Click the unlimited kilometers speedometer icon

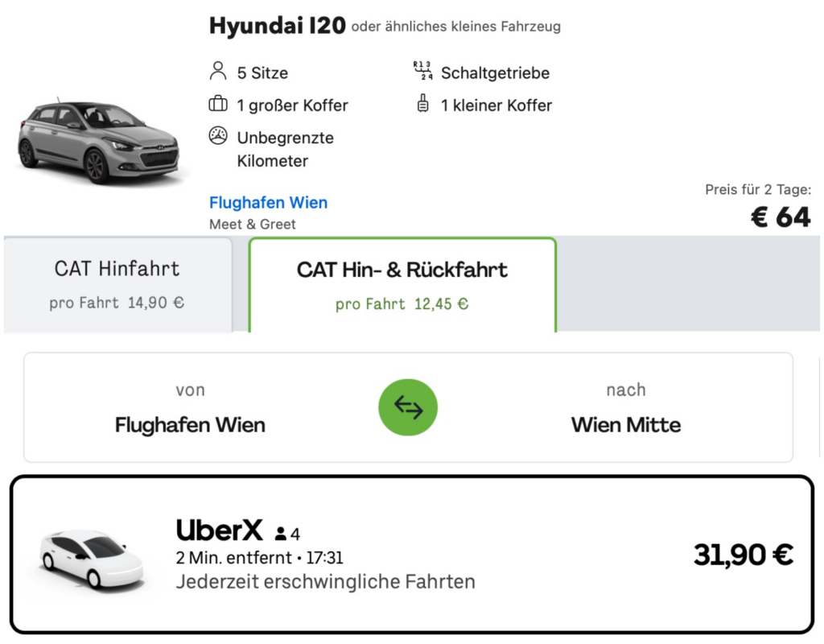[x=217, y=135]
